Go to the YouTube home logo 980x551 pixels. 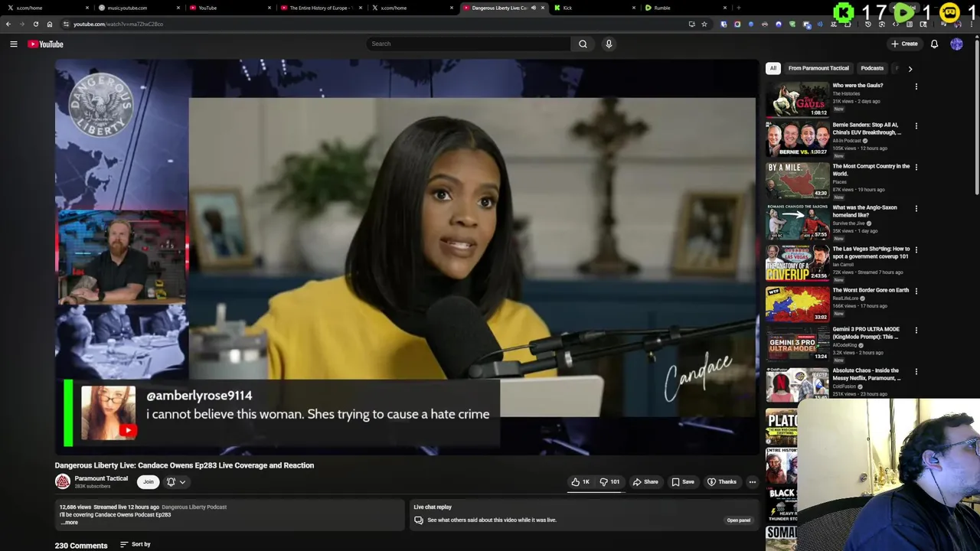click(x=45, y=44)
